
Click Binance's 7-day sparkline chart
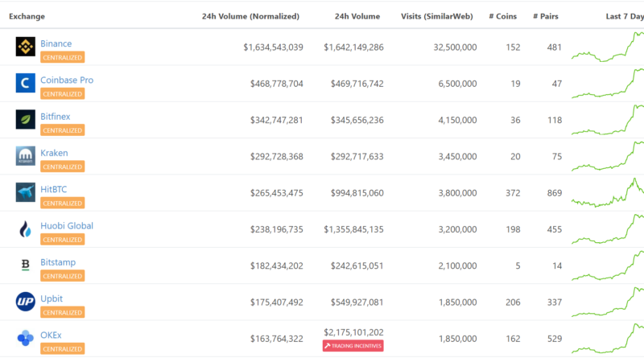pyautogui.click(x=608, y=47)
